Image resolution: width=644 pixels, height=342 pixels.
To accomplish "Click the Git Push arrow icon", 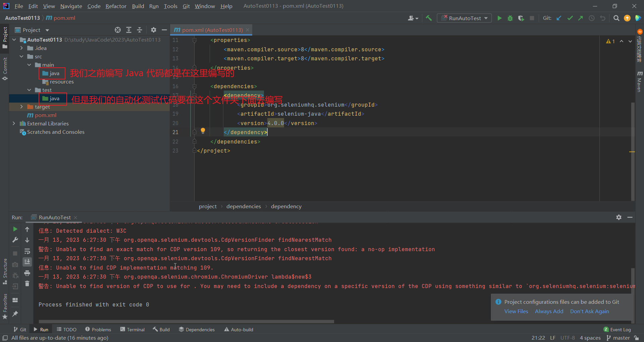I will 581,18.
